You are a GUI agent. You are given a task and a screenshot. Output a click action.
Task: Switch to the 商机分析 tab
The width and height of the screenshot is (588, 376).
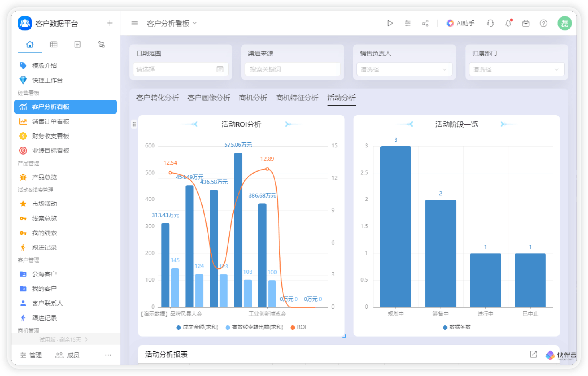click(253, 98)
